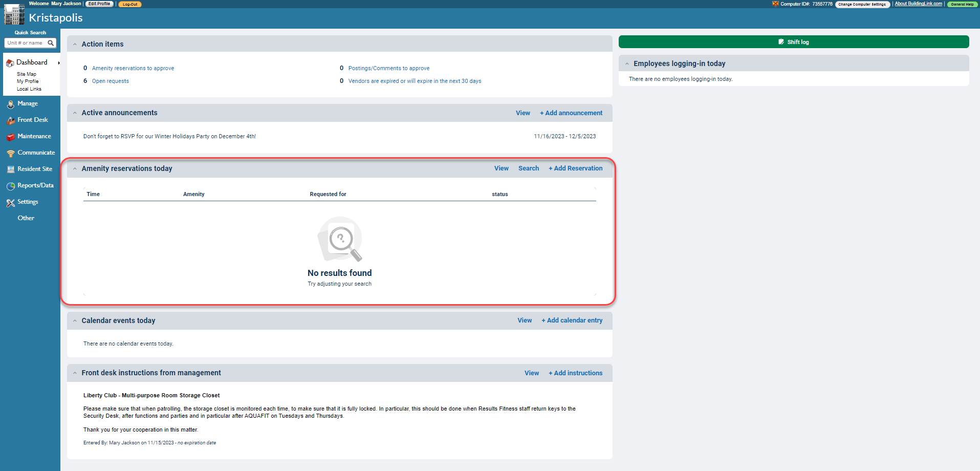Open the Manage section icon
Viewport: 980px width, 471px height.
point(10,103)
